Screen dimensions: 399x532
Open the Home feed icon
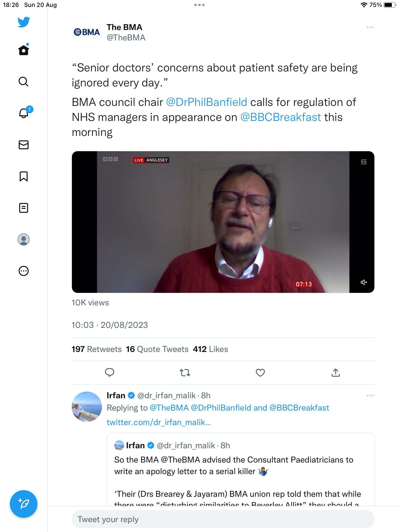point(24,50)
